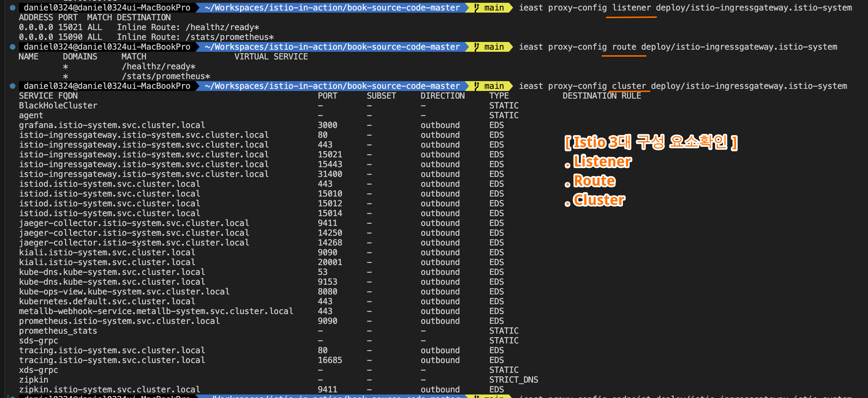This screenshot has width=868, height=398.
Task: Click orange bullet before Listener annotation
Action: pos(567,165)
